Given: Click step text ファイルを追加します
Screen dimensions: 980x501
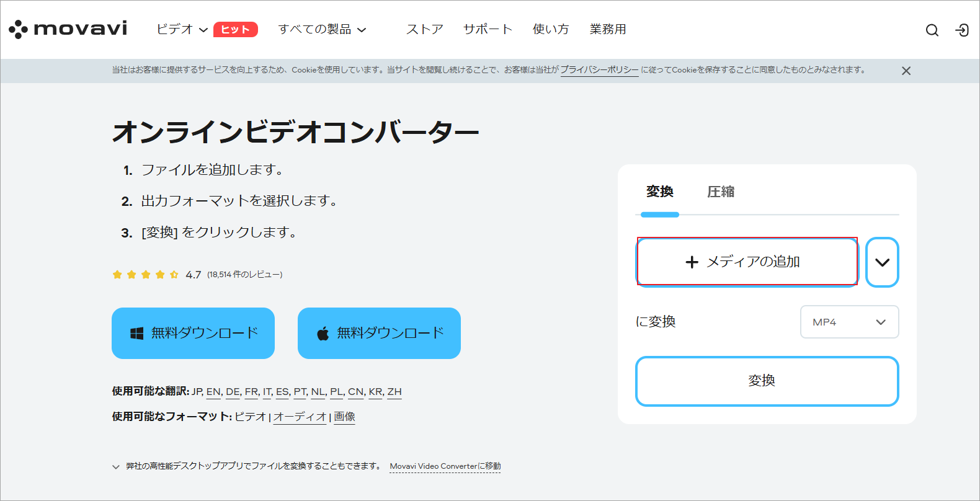Looking at the screenshot, I should [212, 170].
